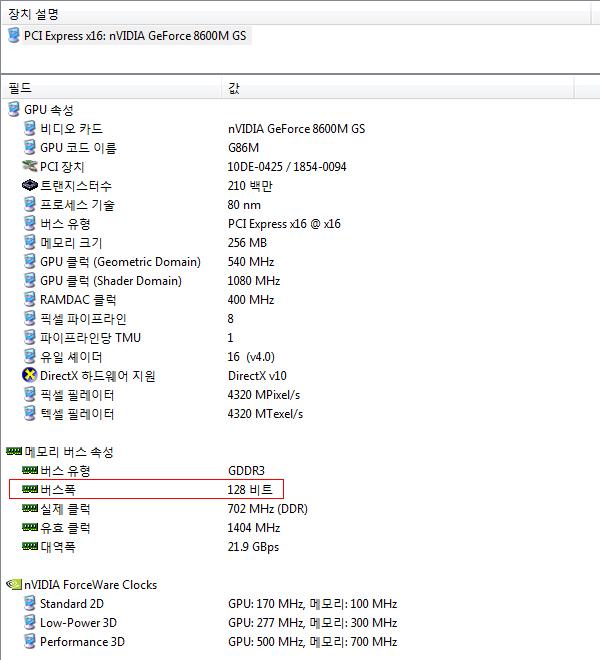Click the memory module icon beside 메모리 버스 속성

(14, 451)
